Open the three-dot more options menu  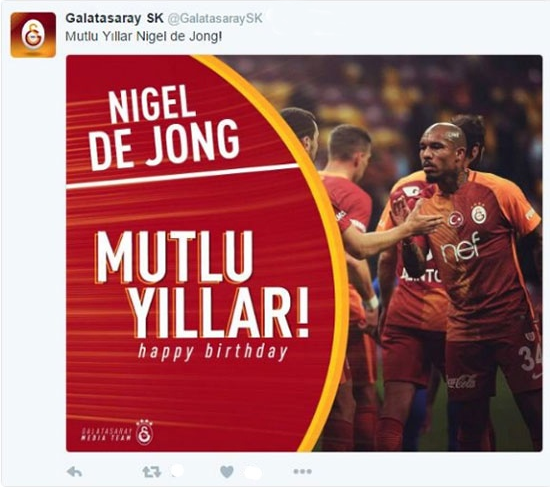[x=302, y=472]
